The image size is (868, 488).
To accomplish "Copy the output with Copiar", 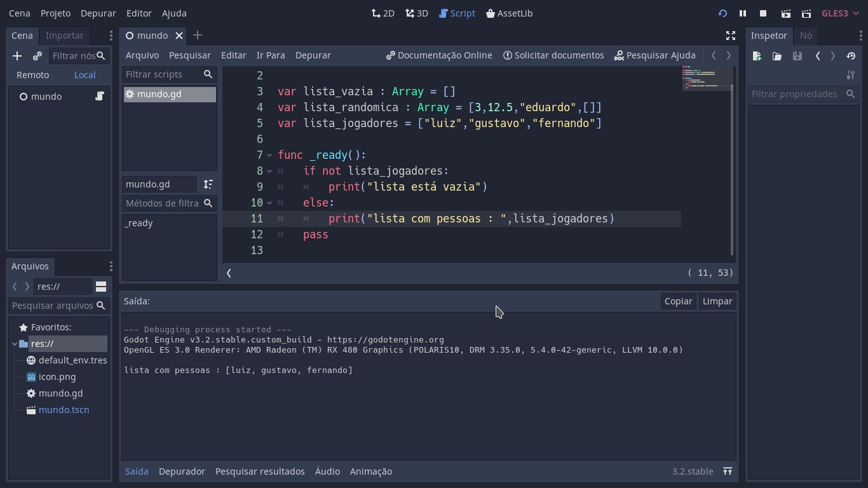I will [x=678, y=301].
